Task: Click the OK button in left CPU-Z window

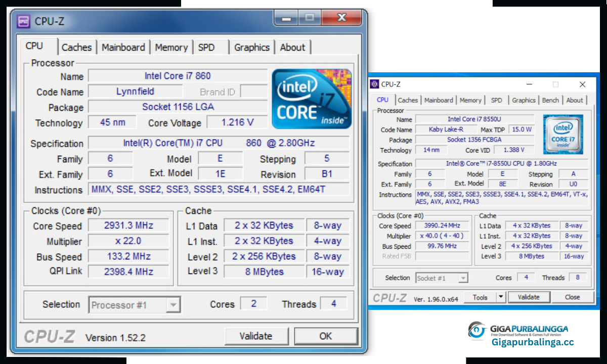Action: 326,336
